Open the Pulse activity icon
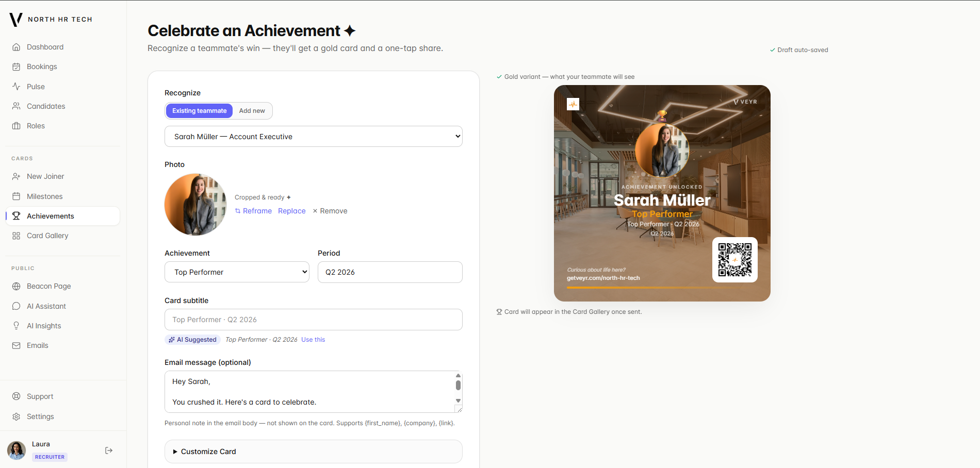 pos(17,87)
